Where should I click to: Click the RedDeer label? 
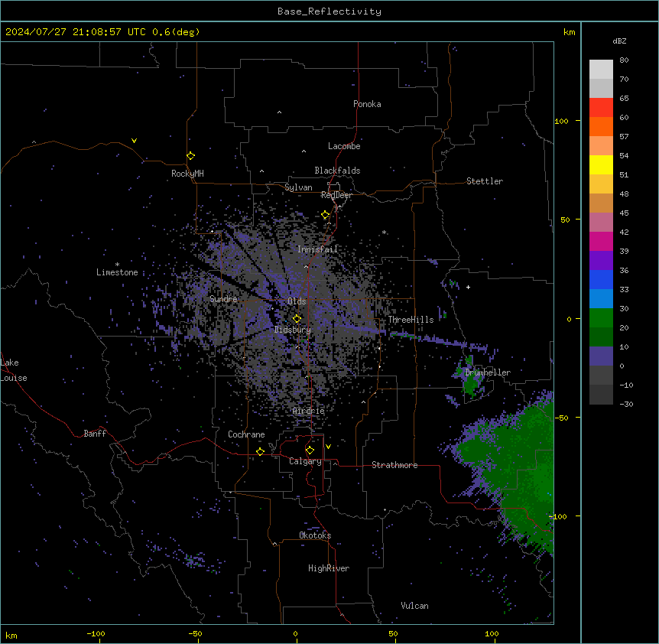tap(336, 195)
